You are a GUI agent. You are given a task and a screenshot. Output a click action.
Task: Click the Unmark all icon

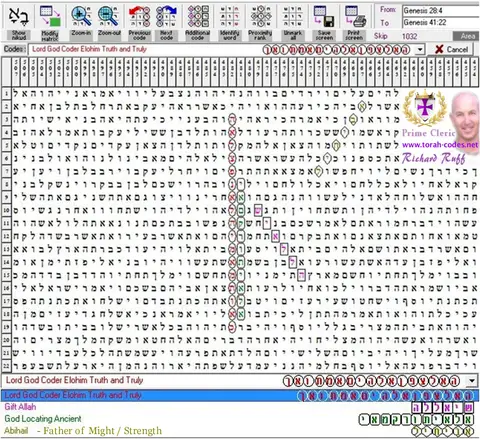coord(292,16)
